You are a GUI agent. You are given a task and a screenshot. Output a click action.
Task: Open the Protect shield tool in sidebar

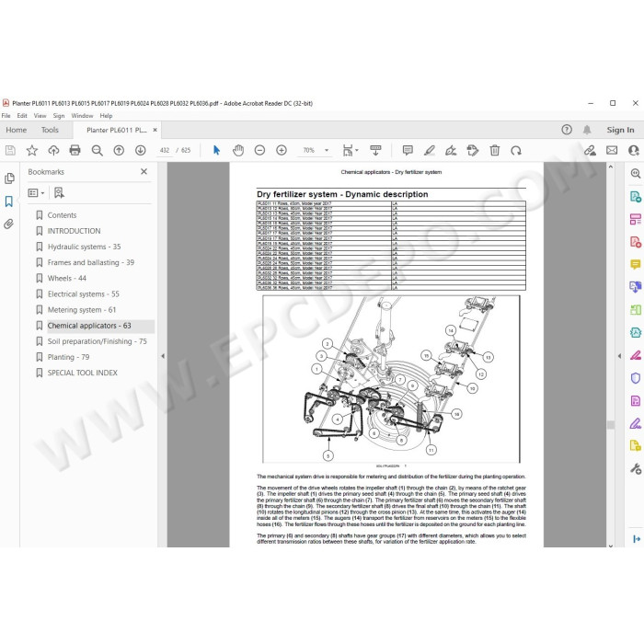click(636, 378)
